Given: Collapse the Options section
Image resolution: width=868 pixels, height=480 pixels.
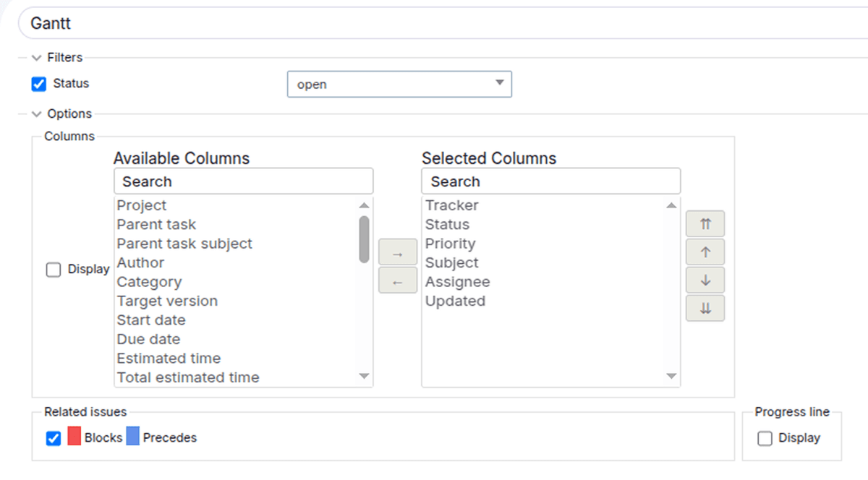Looking at the screenshot, I should [x=35, y=113].
